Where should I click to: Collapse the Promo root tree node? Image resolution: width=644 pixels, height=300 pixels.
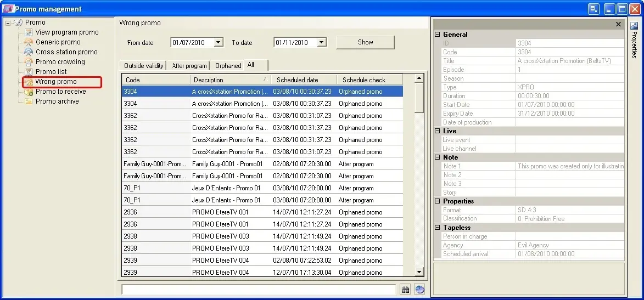tap(8, 22)
